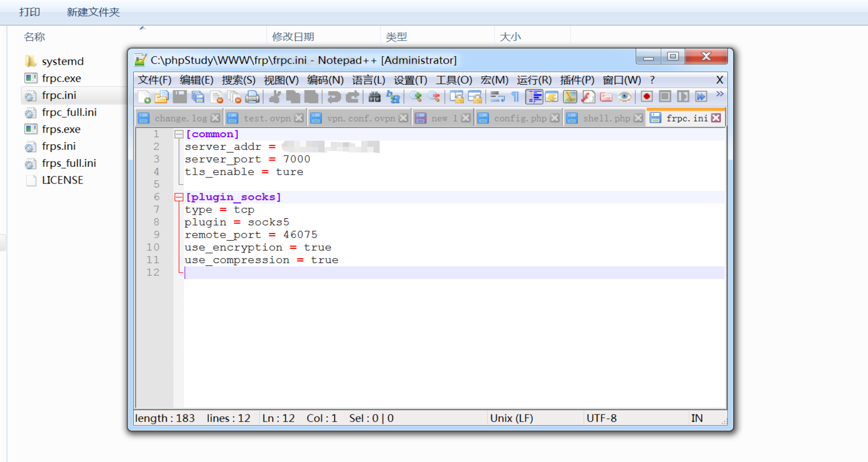Image resolution: width=868 pixels, height=462 pixels.
Task: Toggle word wrap in toolbar
Action: tap(497, 97)
